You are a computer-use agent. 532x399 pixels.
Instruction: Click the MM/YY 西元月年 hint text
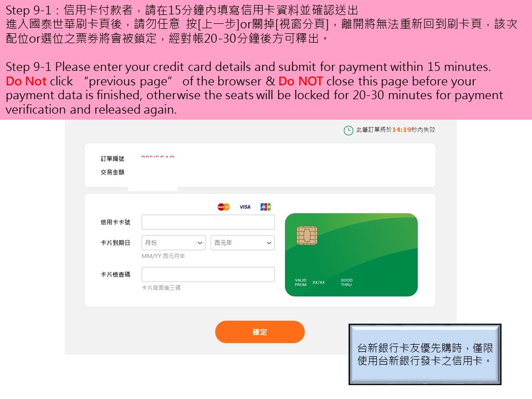pos(163,256)
